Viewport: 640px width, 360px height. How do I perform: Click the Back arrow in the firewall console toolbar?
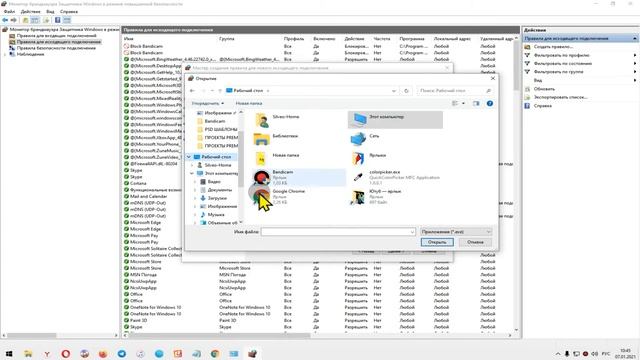tap(5, 20)
